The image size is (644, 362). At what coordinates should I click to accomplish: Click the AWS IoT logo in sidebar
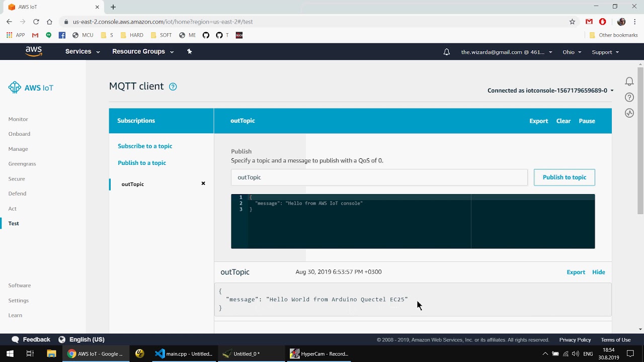point(31,87)
